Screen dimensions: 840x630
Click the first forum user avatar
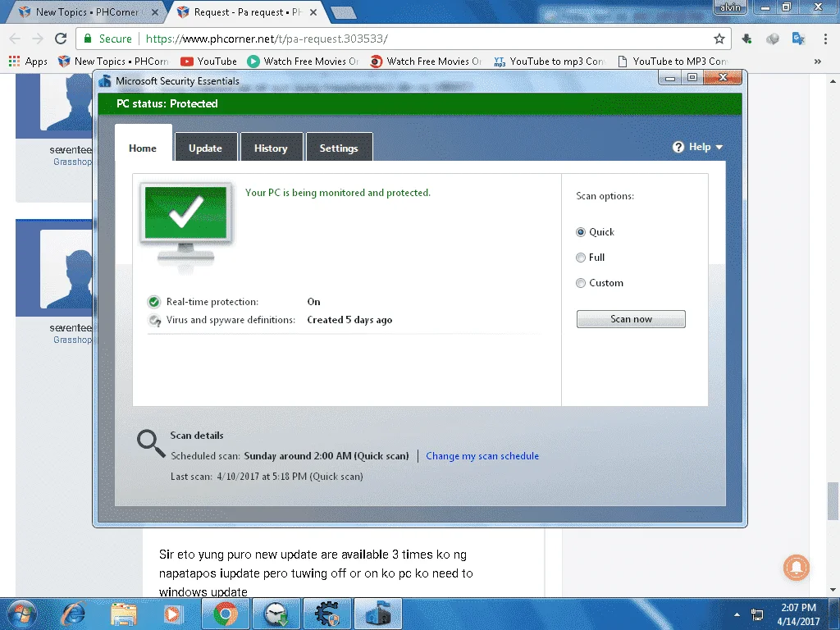coord(66,103)
